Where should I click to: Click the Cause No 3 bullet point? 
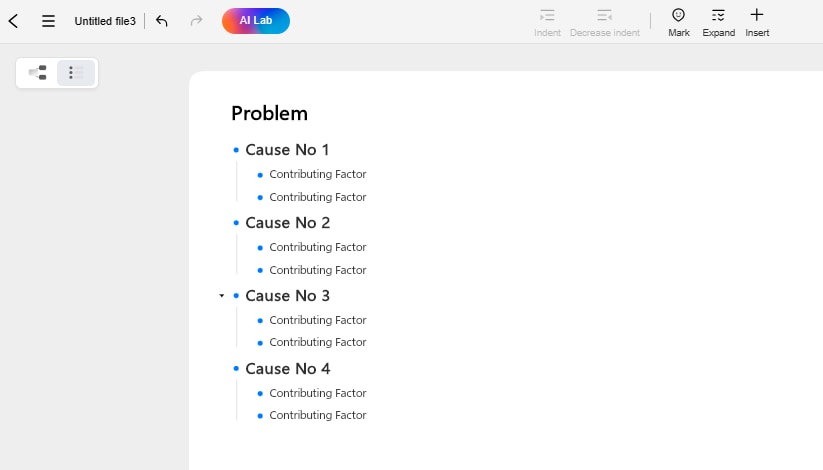237,296
